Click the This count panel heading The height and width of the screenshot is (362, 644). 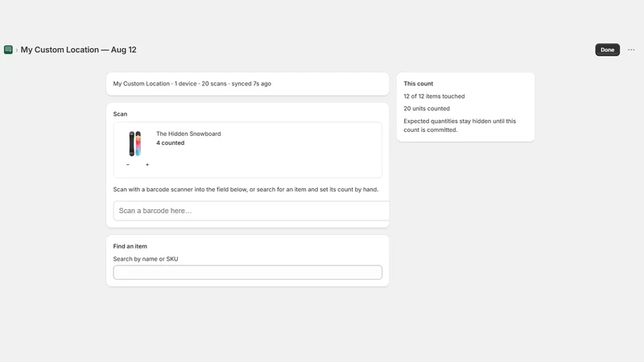(x=418, y=84)
